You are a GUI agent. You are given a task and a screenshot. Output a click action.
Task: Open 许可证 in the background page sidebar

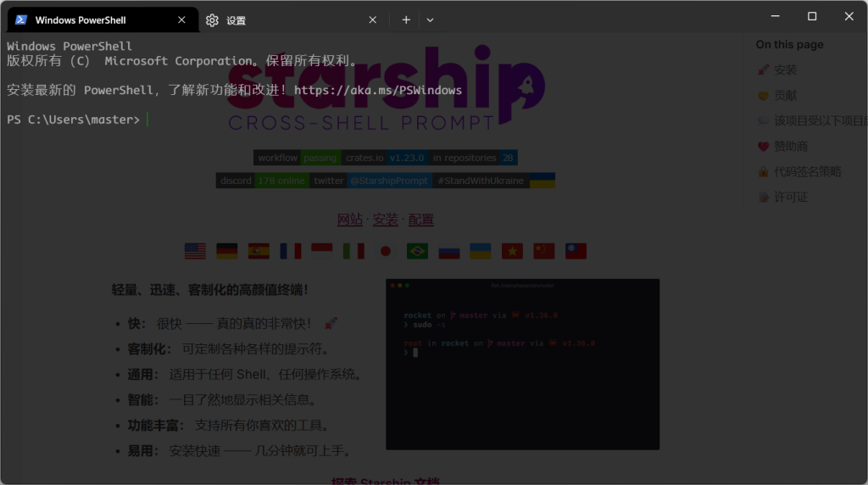click(782, 197)
